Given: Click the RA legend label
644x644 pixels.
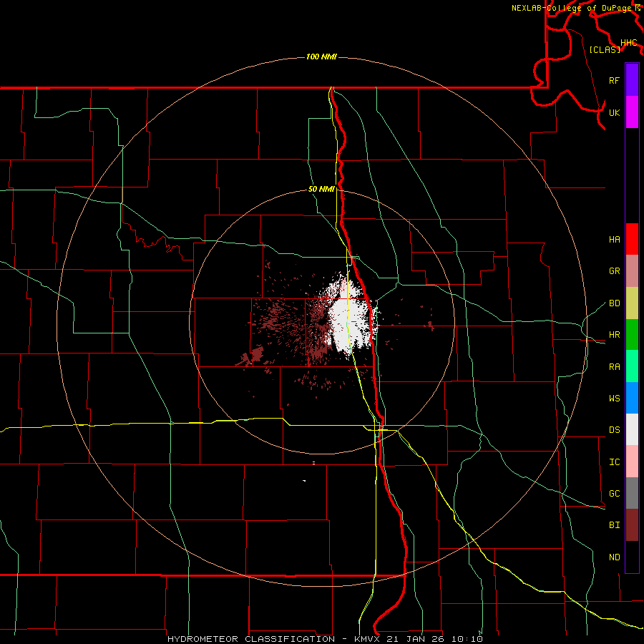Looking at the screenshot, I should point(614,367).
